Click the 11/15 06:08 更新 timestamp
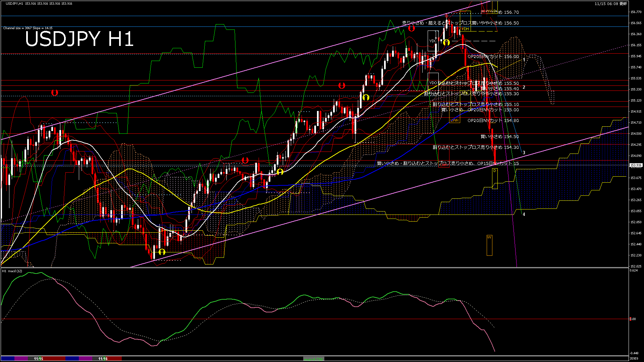Viewport: 644px width, 362px height. tap(610, 4)
